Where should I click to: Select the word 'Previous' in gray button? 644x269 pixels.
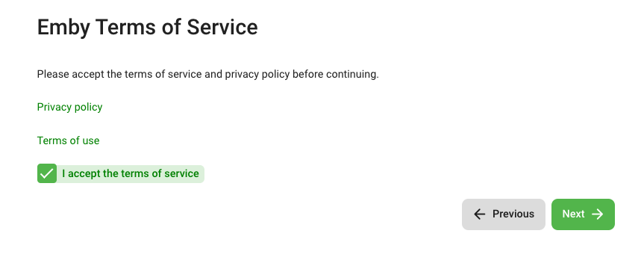click(513, 214)
